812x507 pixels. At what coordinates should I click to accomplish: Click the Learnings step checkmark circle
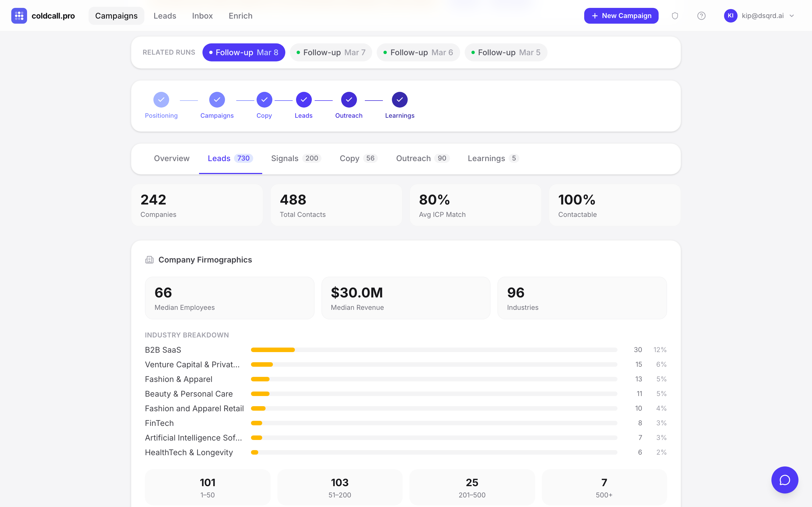[399, 100]
